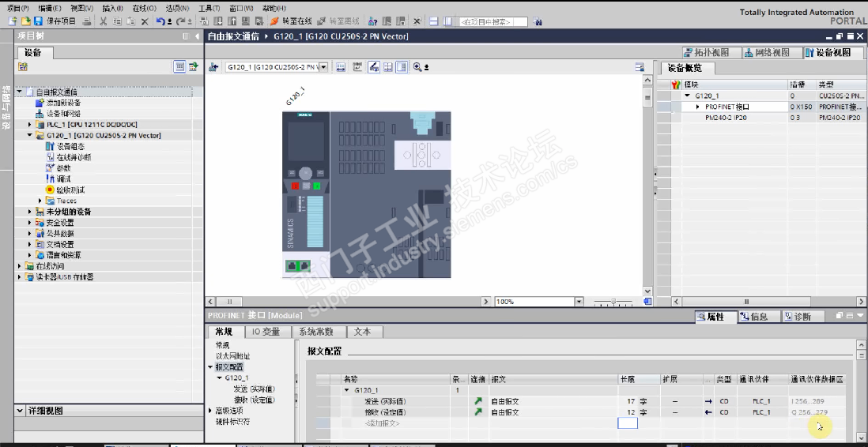Click the download to device icon
The height and width of the screenshot is (447, 868).
[x=218, y=21]
